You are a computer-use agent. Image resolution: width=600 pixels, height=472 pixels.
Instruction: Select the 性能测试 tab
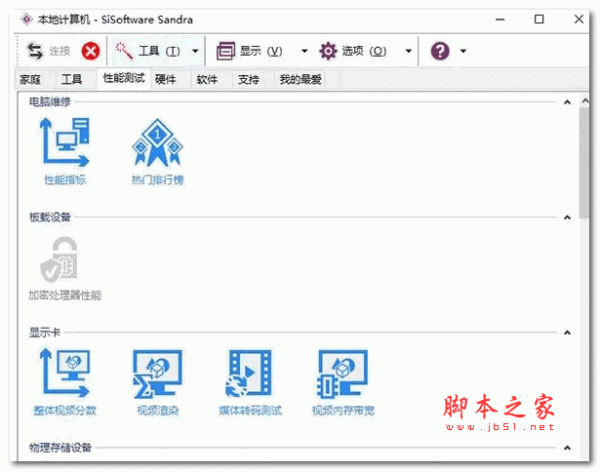(x=124, y=78)
